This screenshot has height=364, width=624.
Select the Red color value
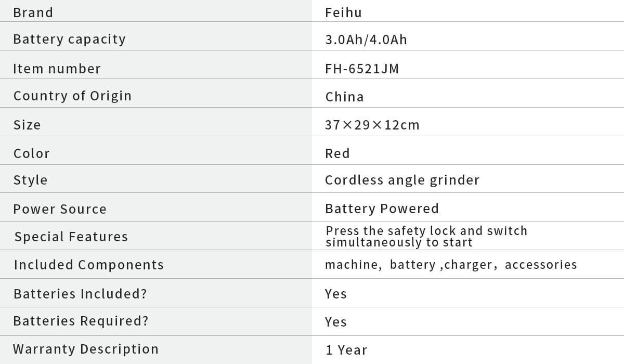point(337,153)
